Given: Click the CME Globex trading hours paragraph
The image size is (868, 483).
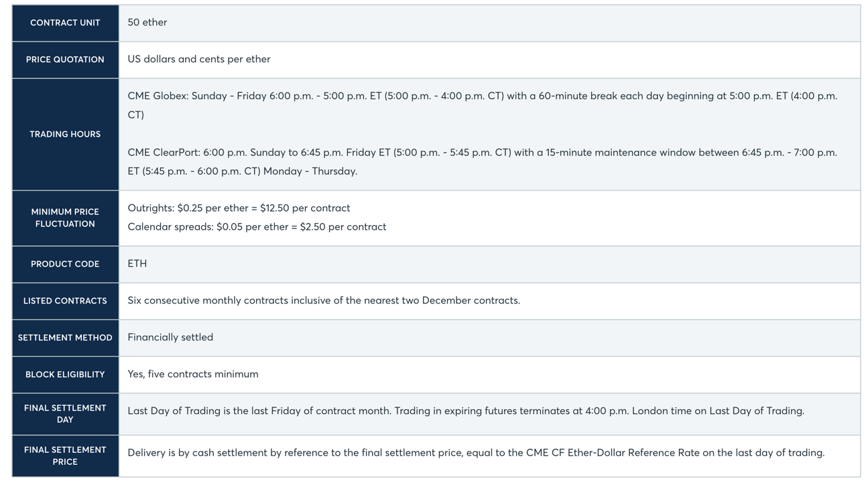Looking at the screenshot, I should tap(483, 105).
